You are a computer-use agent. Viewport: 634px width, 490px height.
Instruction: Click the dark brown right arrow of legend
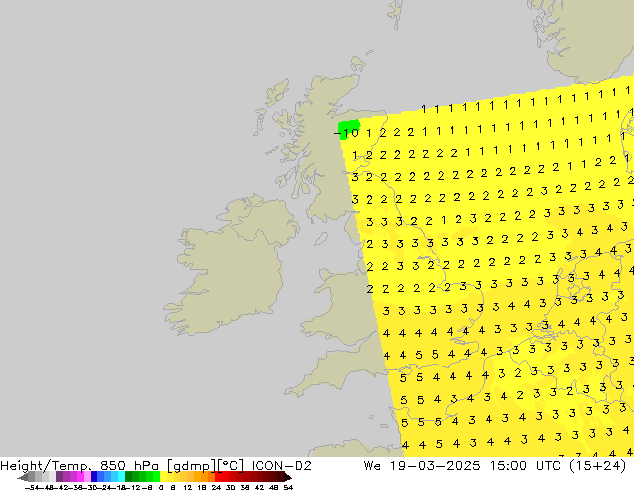point(288,477)
